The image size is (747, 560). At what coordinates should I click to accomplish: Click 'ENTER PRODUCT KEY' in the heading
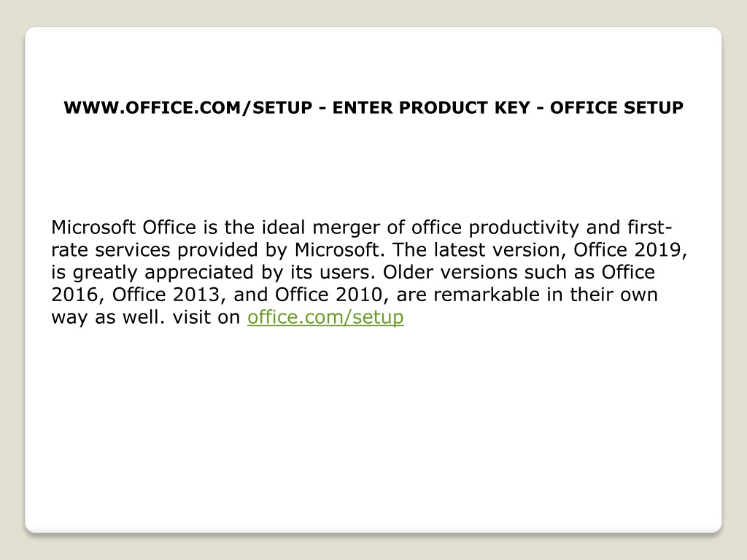tap(431, 108)
